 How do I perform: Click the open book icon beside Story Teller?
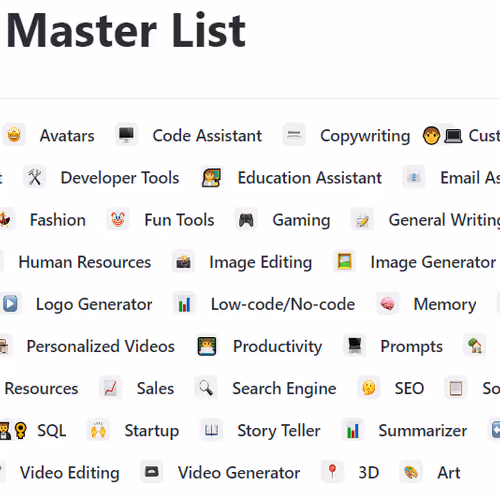pos(211,430)
